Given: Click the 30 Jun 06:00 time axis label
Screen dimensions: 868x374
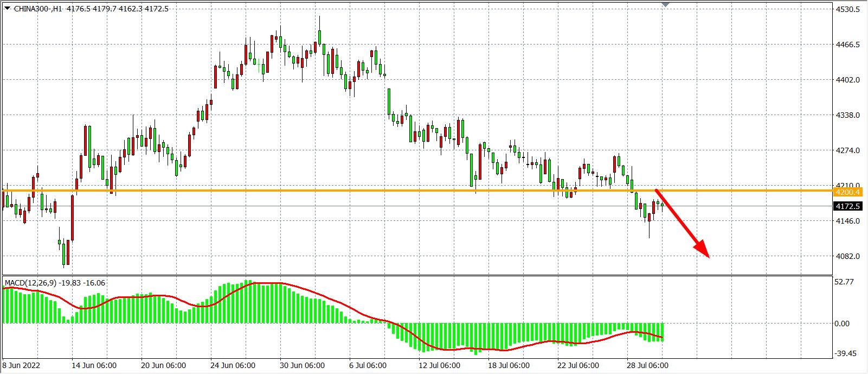Looking at the screenshot, I should pos(302,365).
